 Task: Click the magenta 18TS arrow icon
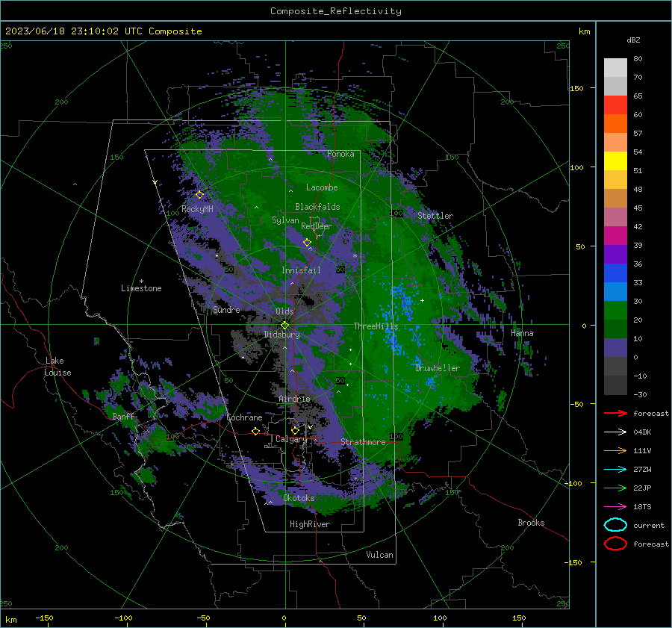pos(615,507)
